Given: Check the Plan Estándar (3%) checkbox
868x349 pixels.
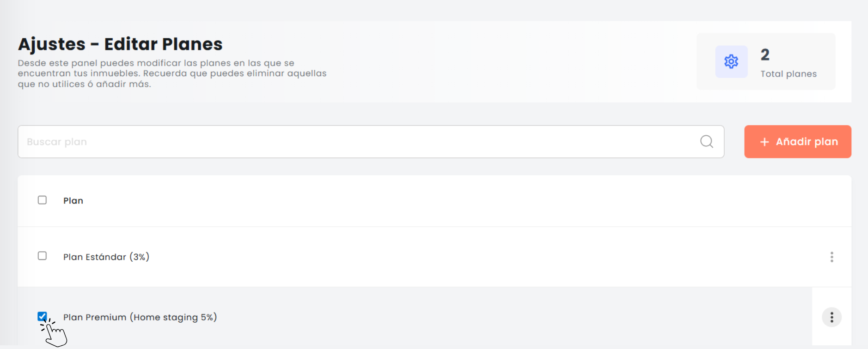Looking at the screenshot, I should click(42, 256).
